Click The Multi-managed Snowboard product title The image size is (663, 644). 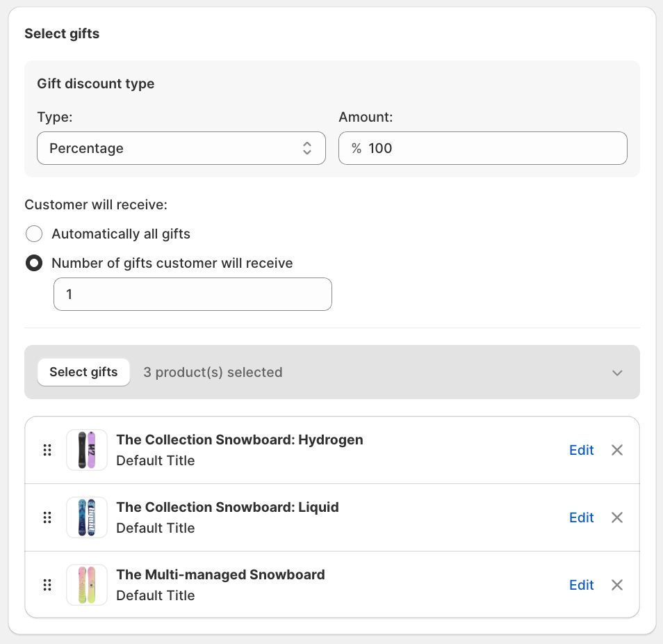[220, 574]
